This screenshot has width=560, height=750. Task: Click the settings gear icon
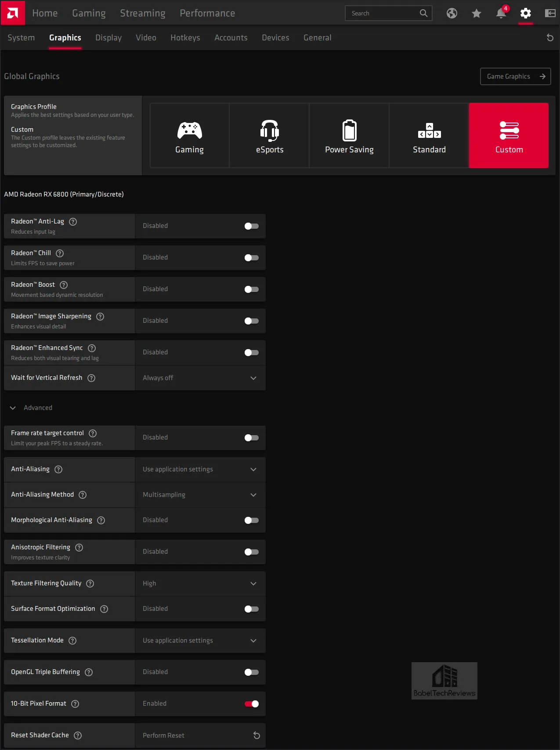(525, 13)
